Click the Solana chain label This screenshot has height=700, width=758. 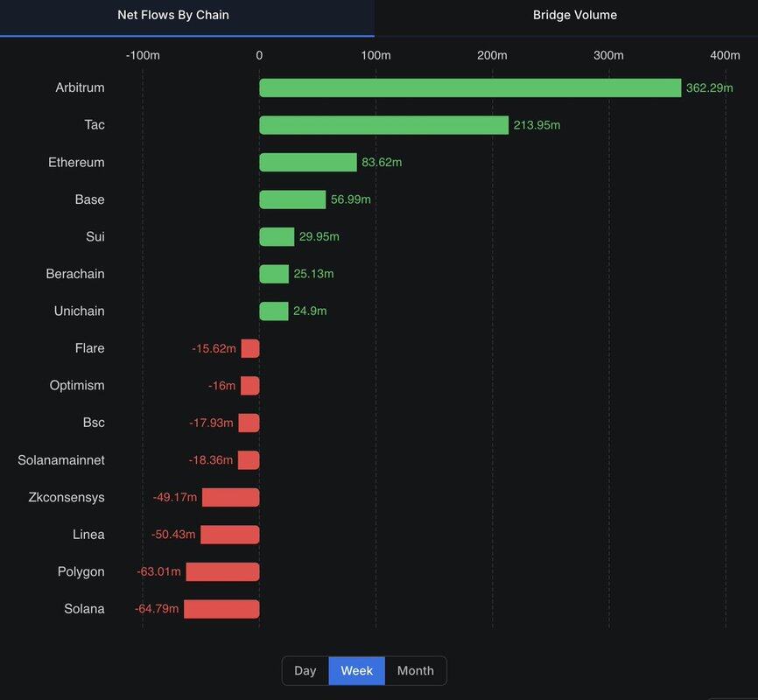click(84, 609)
